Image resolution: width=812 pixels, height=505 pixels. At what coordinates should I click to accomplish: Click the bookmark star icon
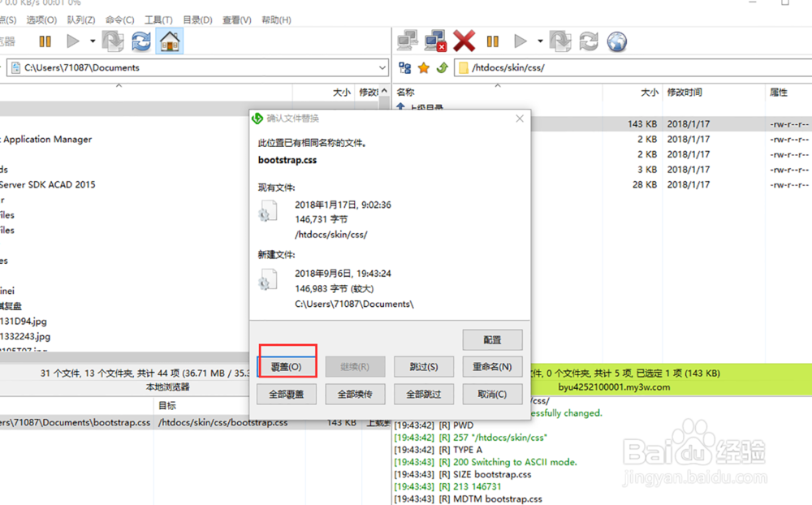[424, 68]
